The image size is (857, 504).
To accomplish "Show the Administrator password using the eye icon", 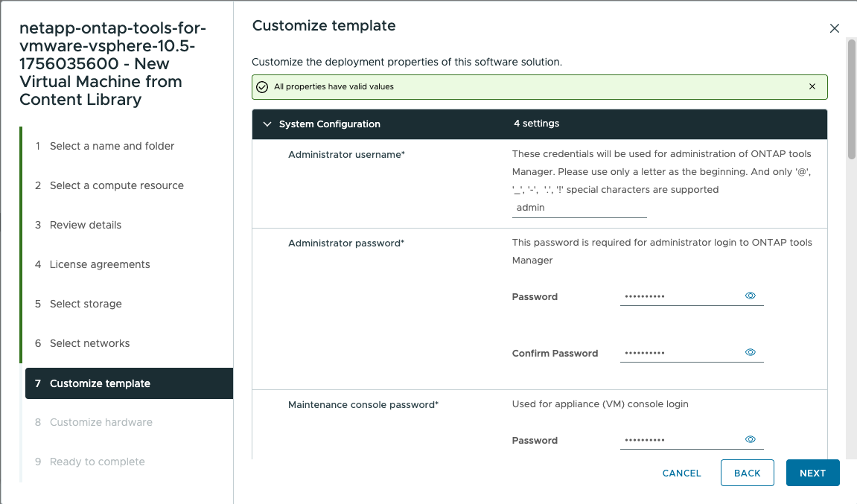I will click(751, 294).
